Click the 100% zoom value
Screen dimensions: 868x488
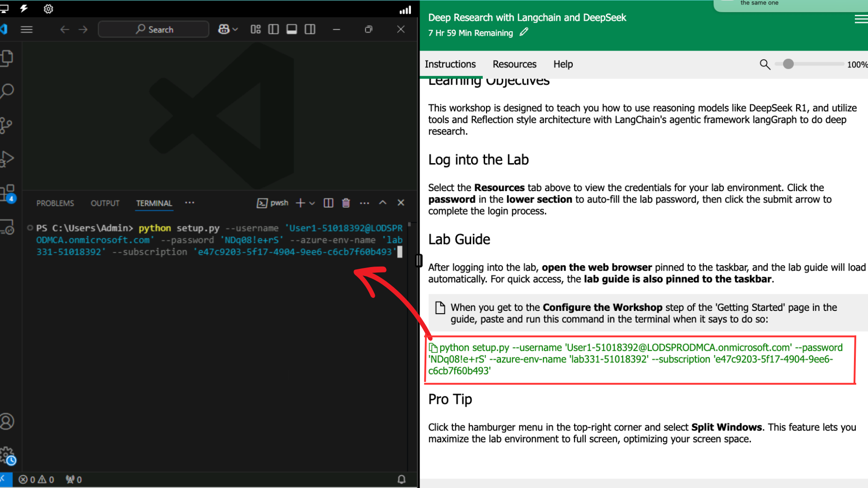(x=857, y=65)
